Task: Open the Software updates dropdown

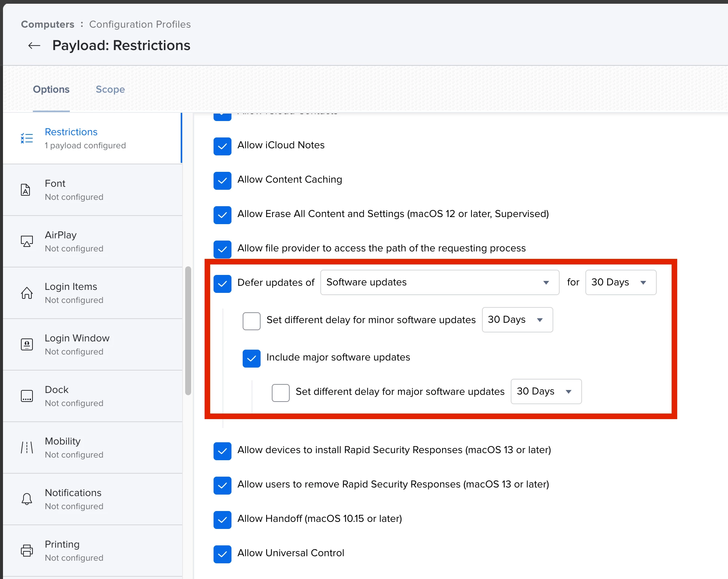Action: (439, 282)
